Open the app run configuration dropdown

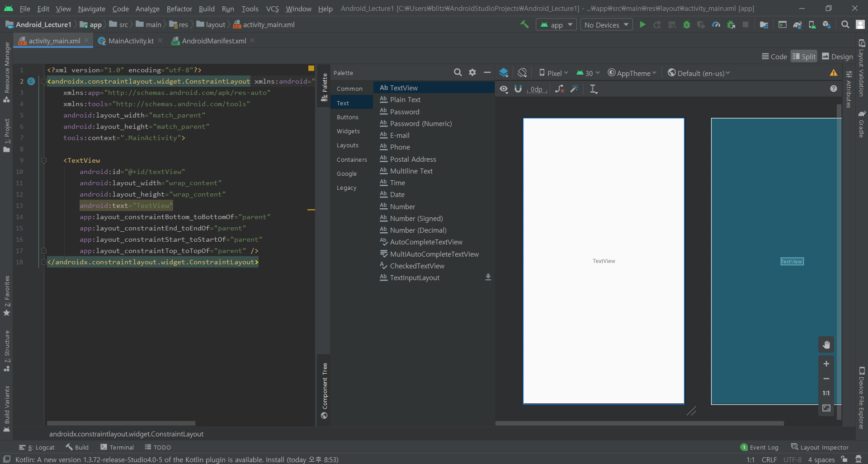[x=556, y=25]
